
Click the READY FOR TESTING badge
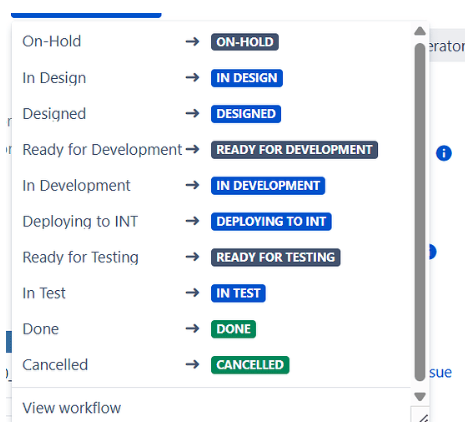tap(276, 257)
